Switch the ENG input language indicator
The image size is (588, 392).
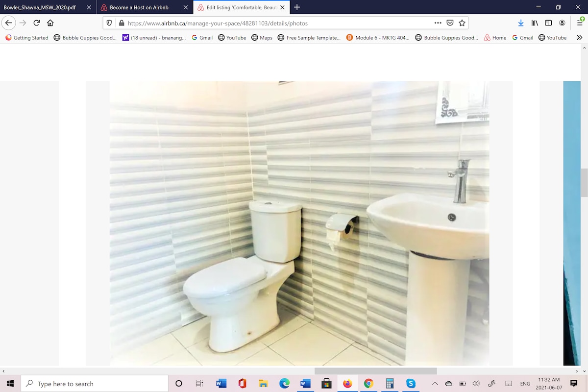[525, 384]
